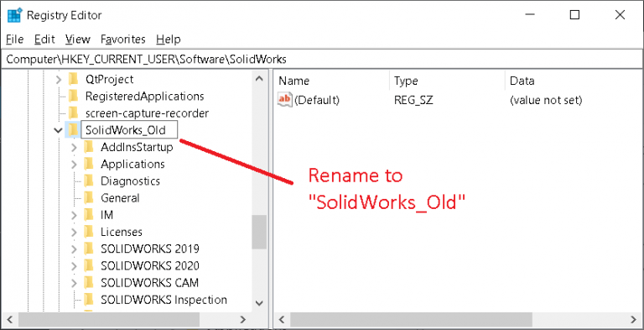Viewport: 644px width, 330px height.
Task: Expand the AddInsStartup key
Action: point(74,147)
